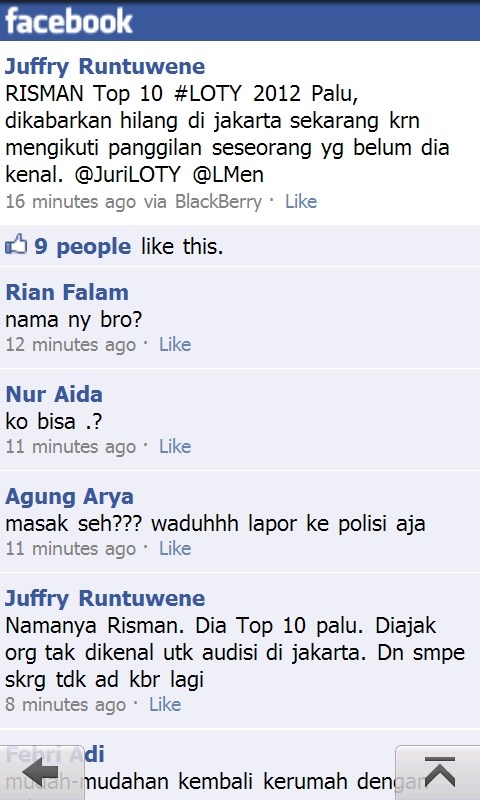Click the '16 minutes ago via BlackBerry' timestamp
The width and height of the screenshot is (480, 800).
click(x=134, y=202)
